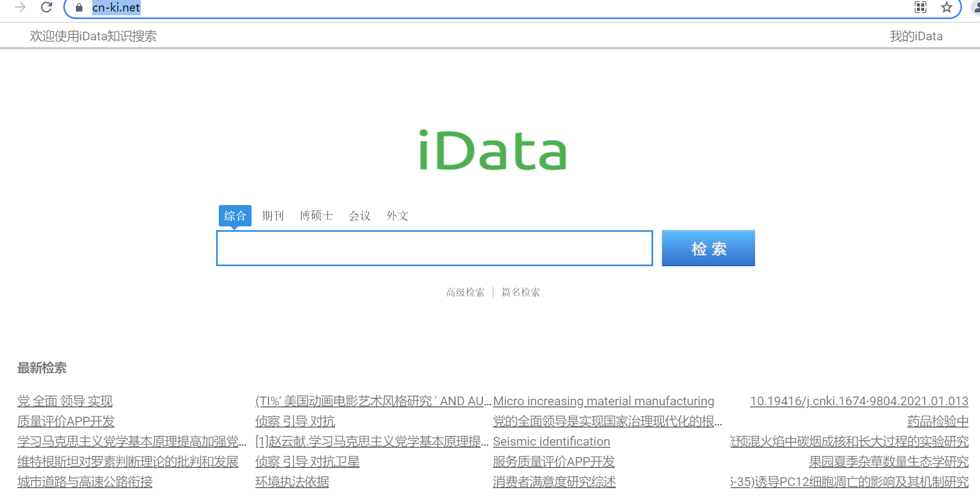
Task: Switch to the 外文 search tab
Action: (x=397, y=215)
